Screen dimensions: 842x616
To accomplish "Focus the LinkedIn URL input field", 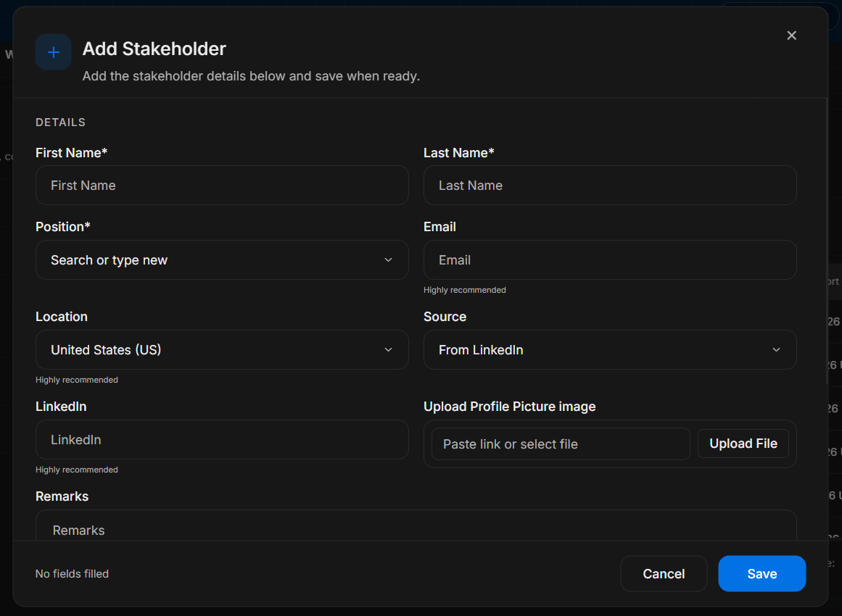I will 222,439.
